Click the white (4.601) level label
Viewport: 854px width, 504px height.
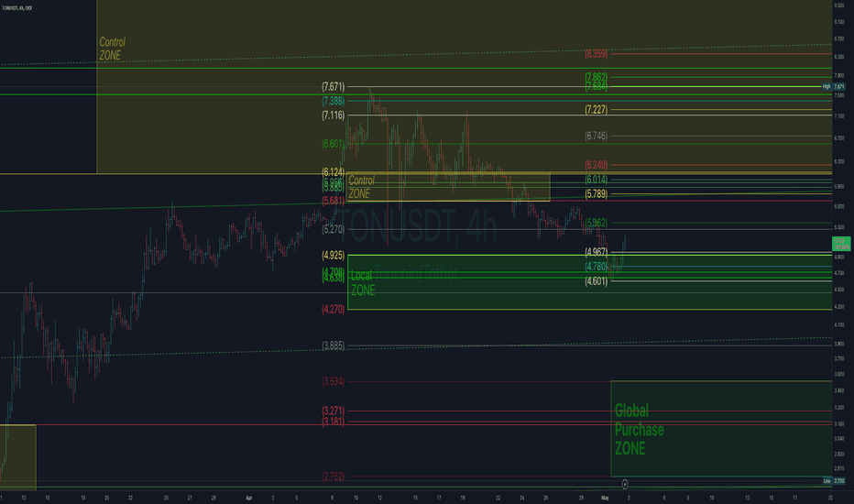coord(596,281)
